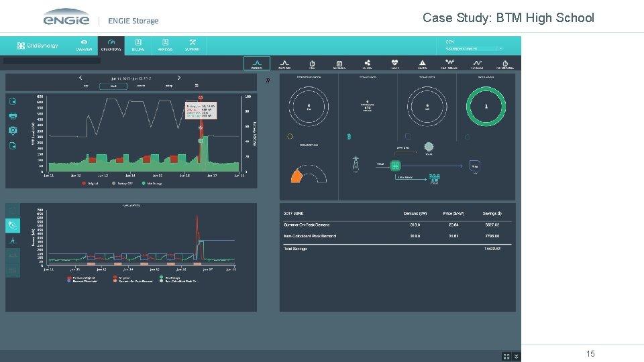Image resolution: width=644 pixels, height=362 pixels.
Task: Click the share nodes toolbar icon
Action: tap(367, 64)
